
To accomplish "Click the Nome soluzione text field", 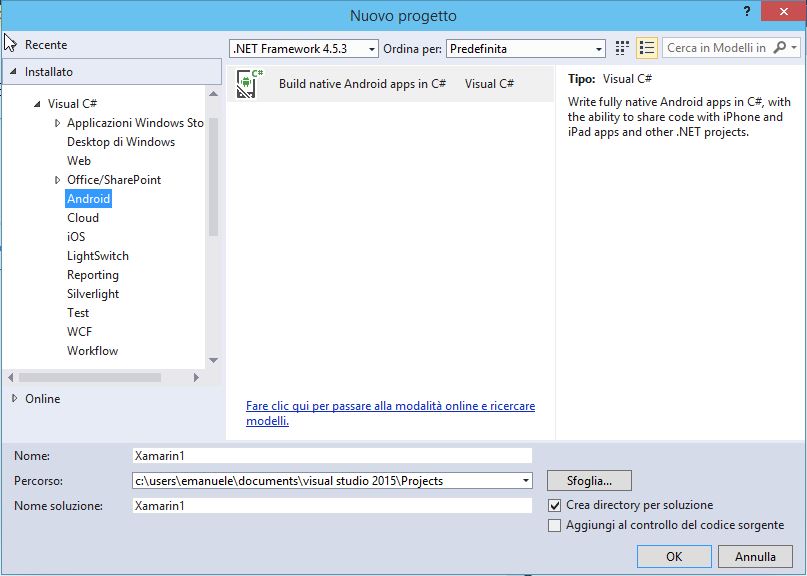I will [332, 505].
